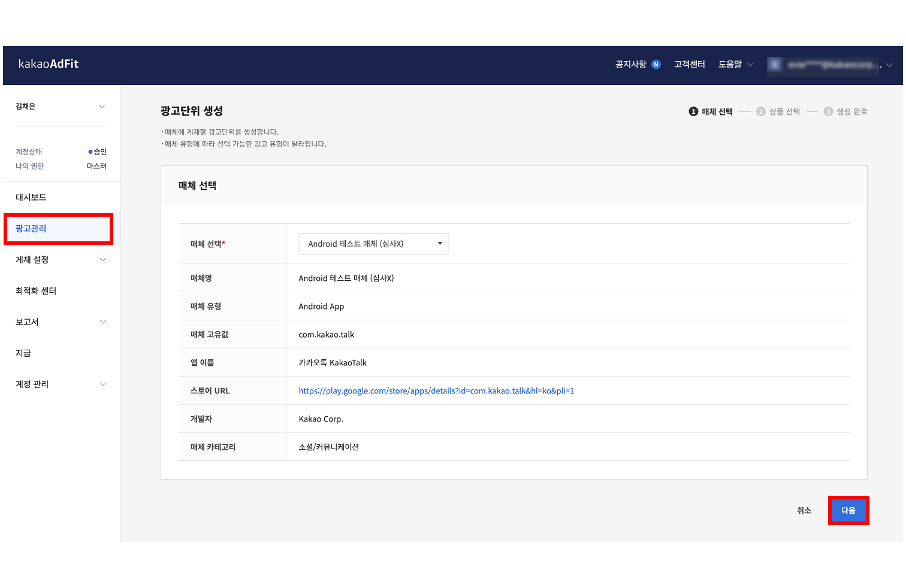Click the 소셜/커뮤니케이션 category value
The width and height of the screenshot is (906, 588).
coord(329,447)
